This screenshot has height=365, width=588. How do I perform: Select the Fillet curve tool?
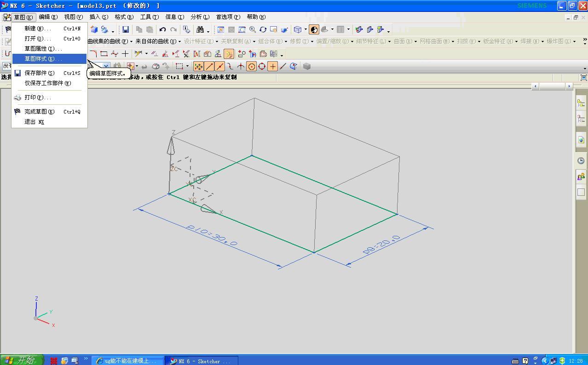tap(93, 54)
